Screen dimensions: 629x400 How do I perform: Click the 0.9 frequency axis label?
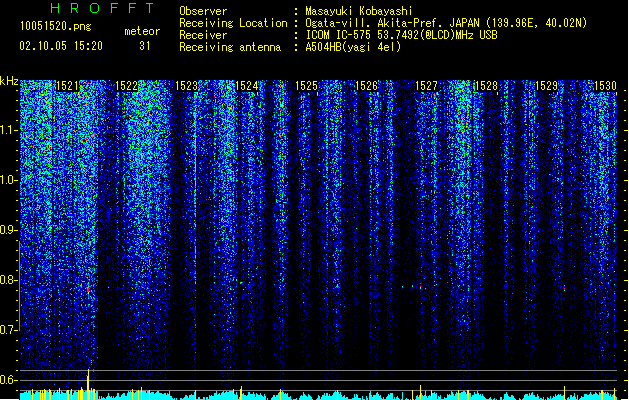[9, 230]
